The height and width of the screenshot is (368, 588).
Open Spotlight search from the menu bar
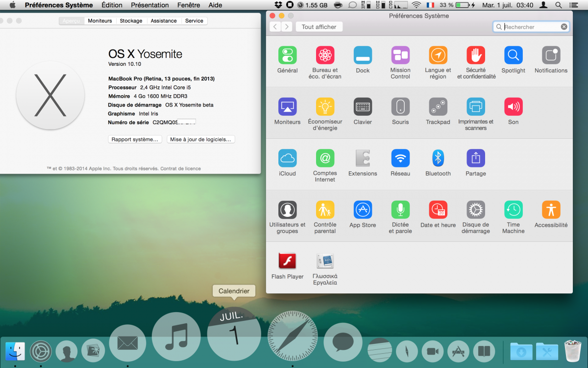click(559, 5)
